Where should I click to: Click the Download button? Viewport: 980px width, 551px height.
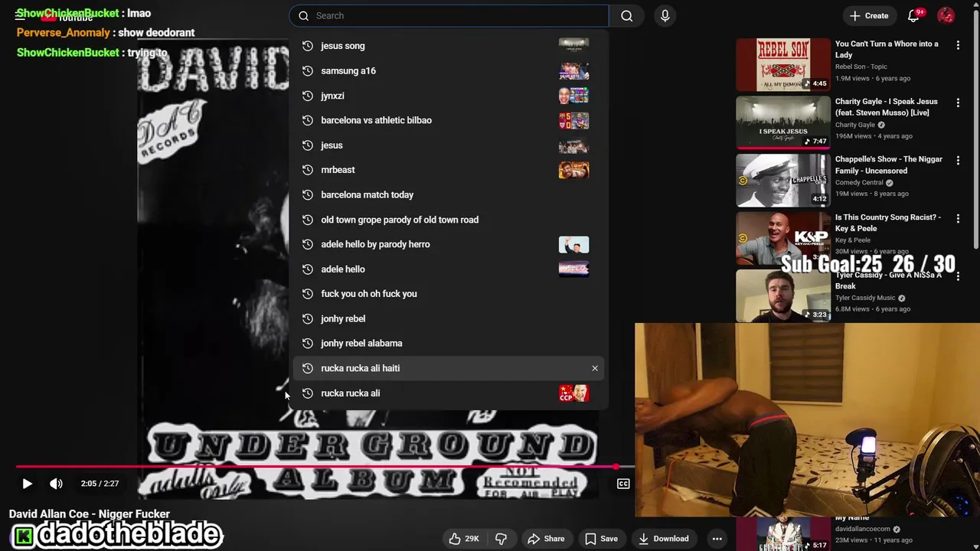663,539
